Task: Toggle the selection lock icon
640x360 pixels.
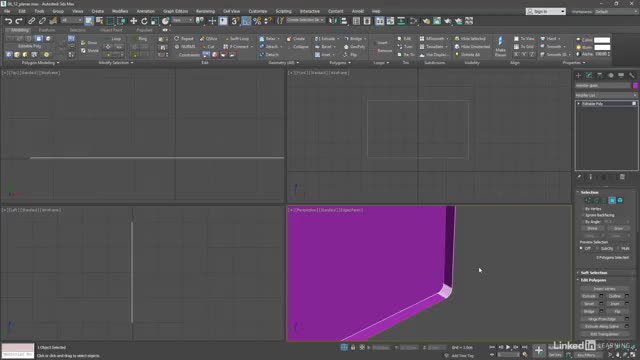Action: coord(353,347)
